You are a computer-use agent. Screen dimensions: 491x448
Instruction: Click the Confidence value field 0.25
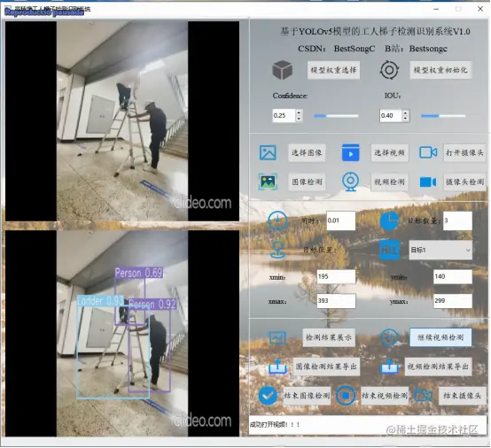click(284, 115)
